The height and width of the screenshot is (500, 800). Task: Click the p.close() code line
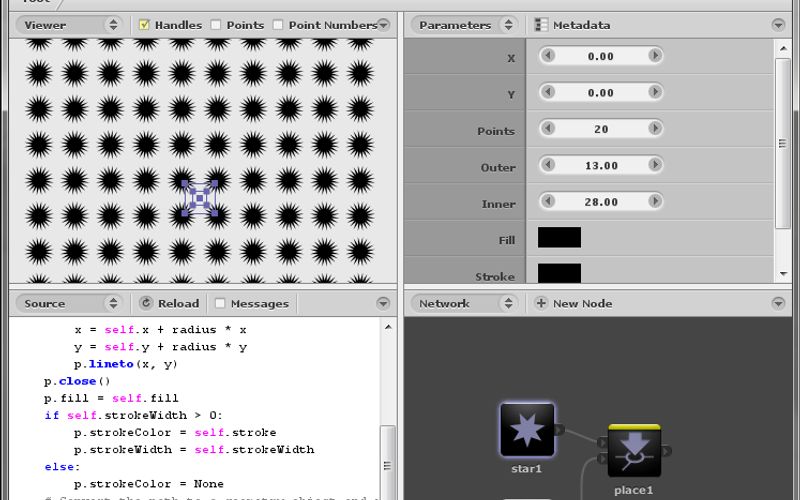coord(77,381)
